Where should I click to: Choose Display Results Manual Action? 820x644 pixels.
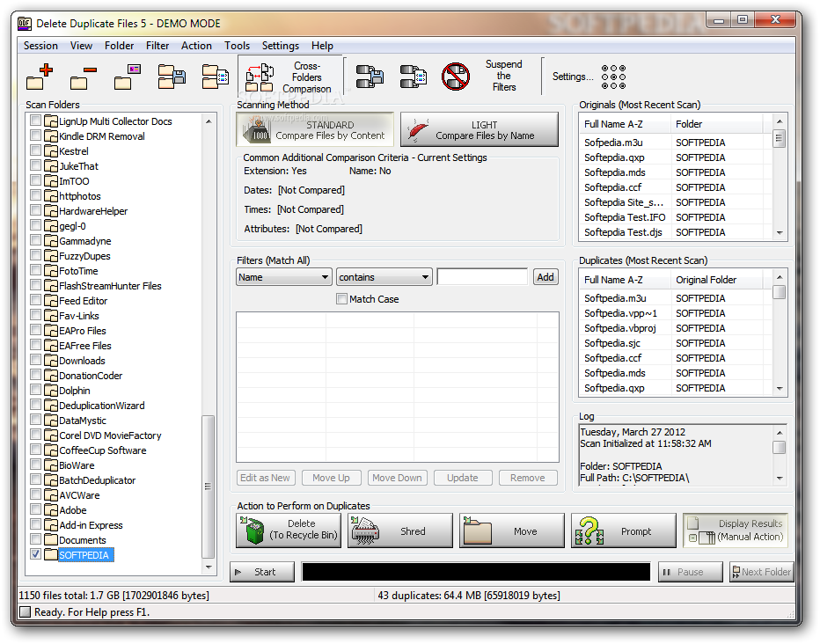pos(736,530)
